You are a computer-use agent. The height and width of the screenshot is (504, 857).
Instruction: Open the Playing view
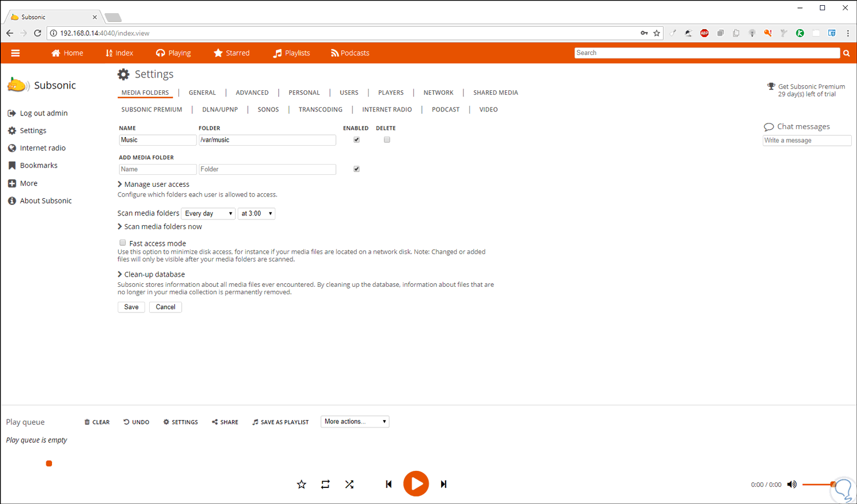174,53
